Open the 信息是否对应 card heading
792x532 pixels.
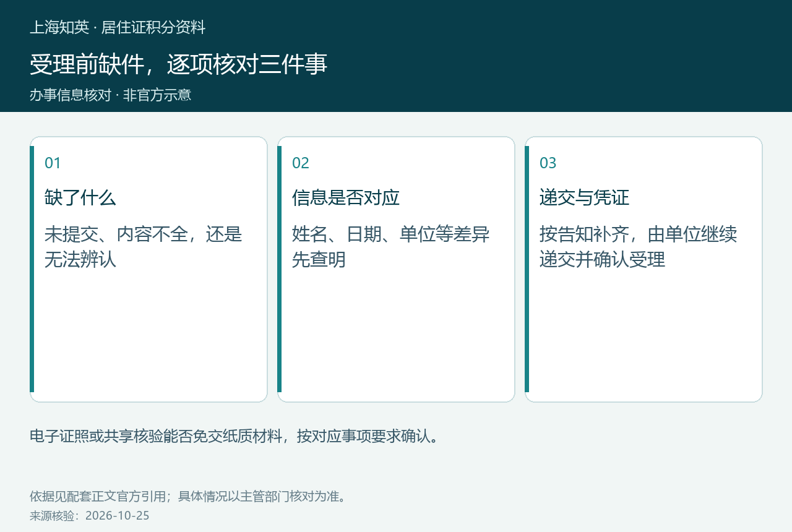point(346,198)
